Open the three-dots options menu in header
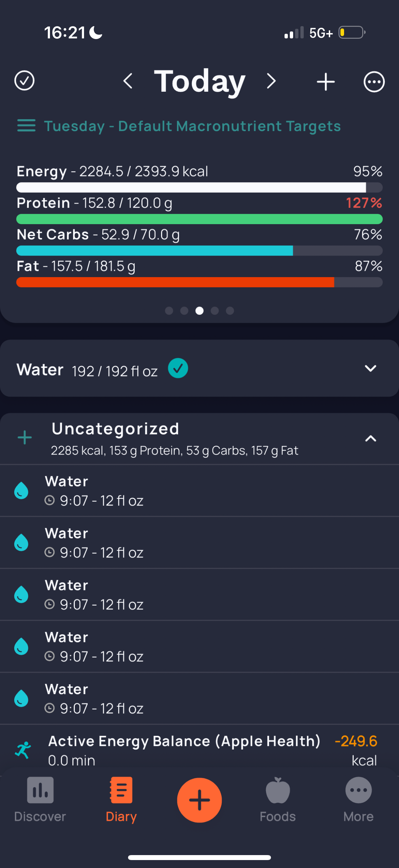Screen dimensions: 399x868 (x=374, y=81)
